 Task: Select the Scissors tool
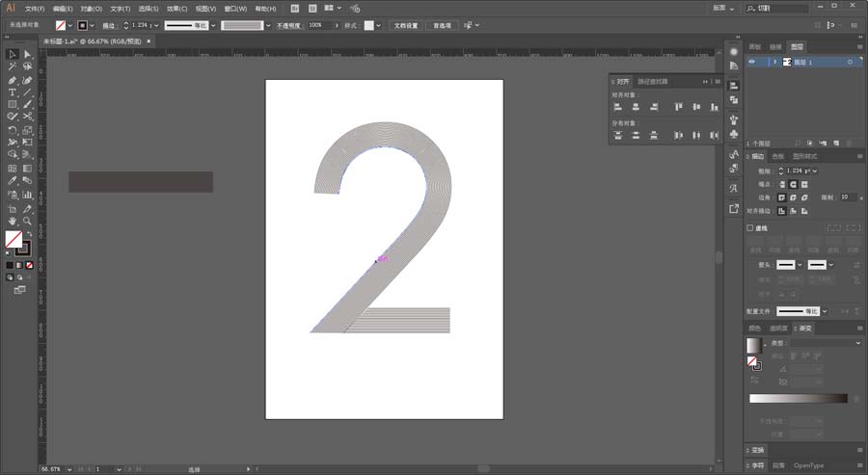[28, 117]
